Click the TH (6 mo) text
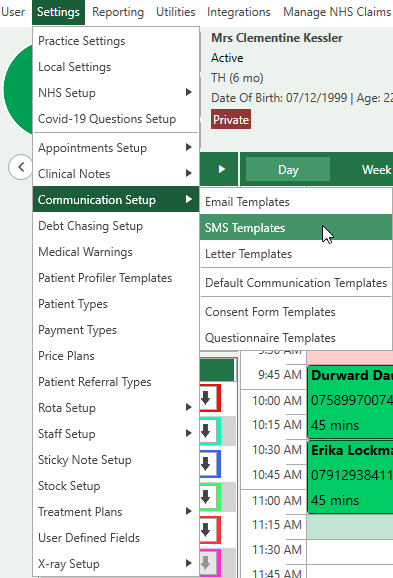 pos(237,78)
